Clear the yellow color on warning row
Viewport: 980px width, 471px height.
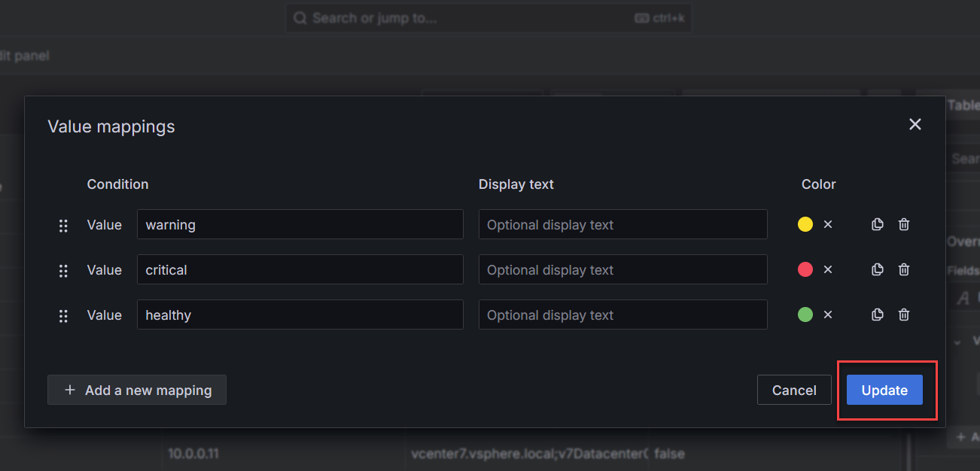coord(828,224)
